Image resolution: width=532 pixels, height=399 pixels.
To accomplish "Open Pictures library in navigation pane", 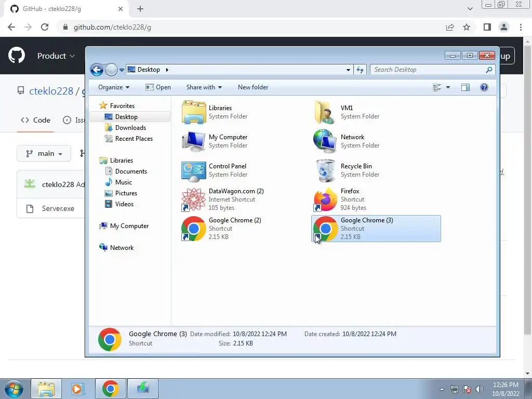I will tap(121, 193).
